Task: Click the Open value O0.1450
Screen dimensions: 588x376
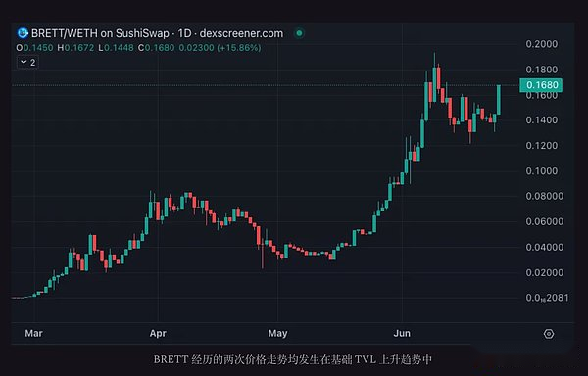Action: 34,48
